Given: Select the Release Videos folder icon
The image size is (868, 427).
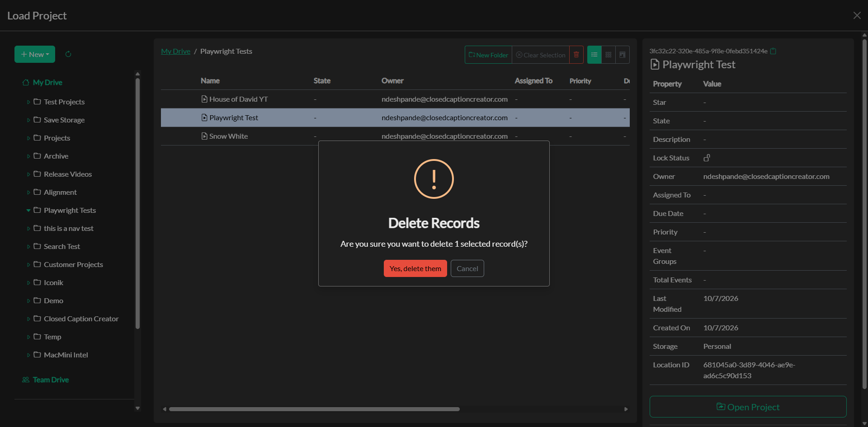Looking at the screenshot, I should [x=37, y=174].
